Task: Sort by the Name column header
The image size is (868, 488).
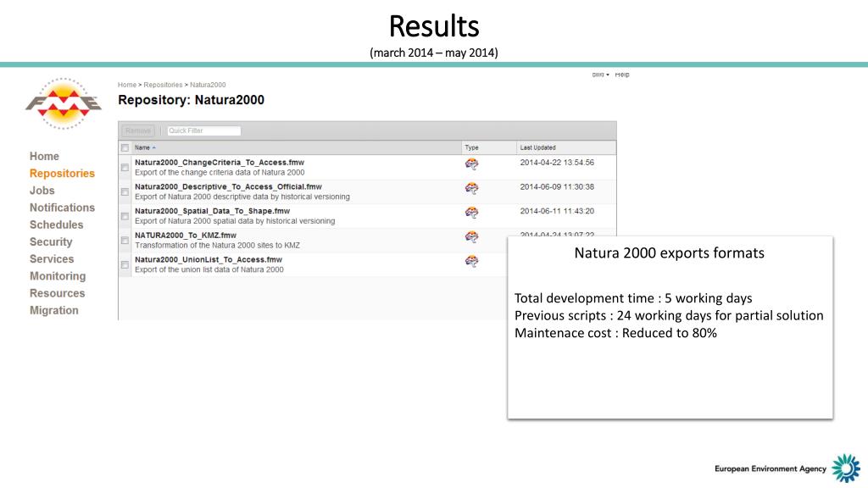Action: (x=145, y=147)
